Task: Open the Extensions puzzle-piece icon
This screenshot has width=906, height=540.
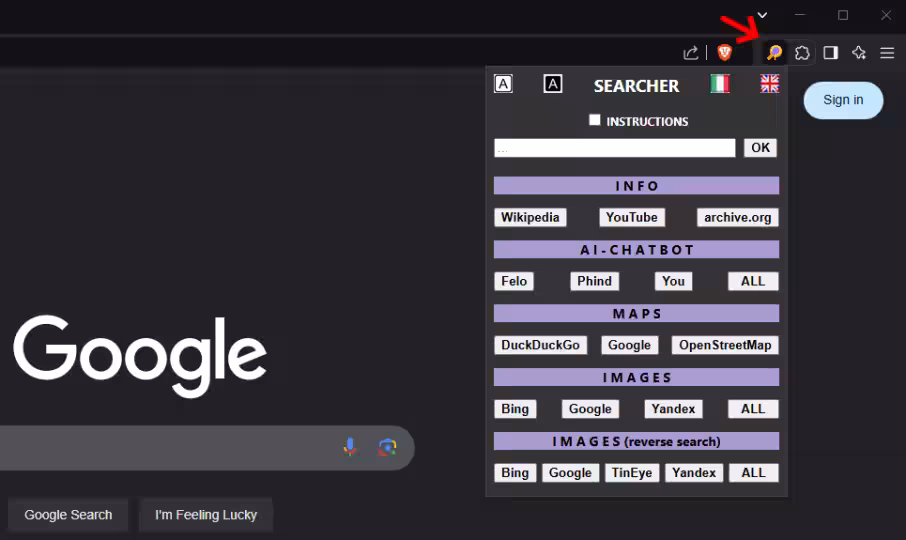Action: tap(802, 53)
